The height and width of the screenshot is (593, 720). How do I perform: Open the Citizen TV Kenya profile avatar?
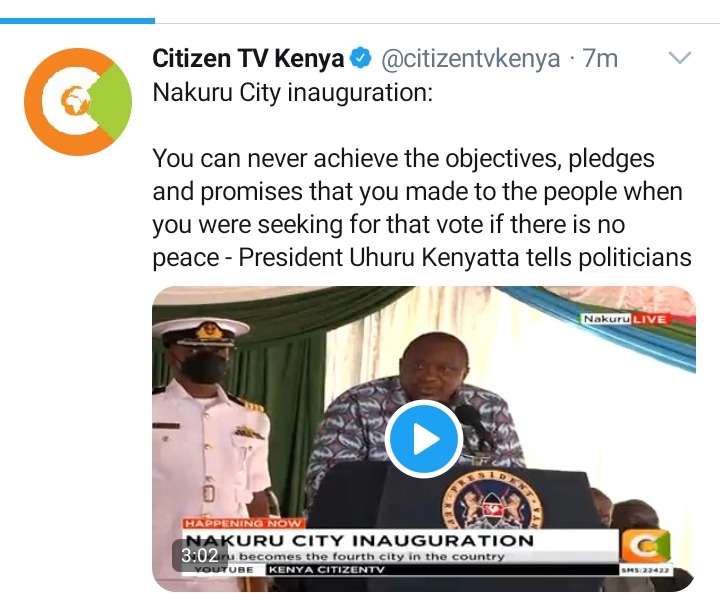[78, 102]
